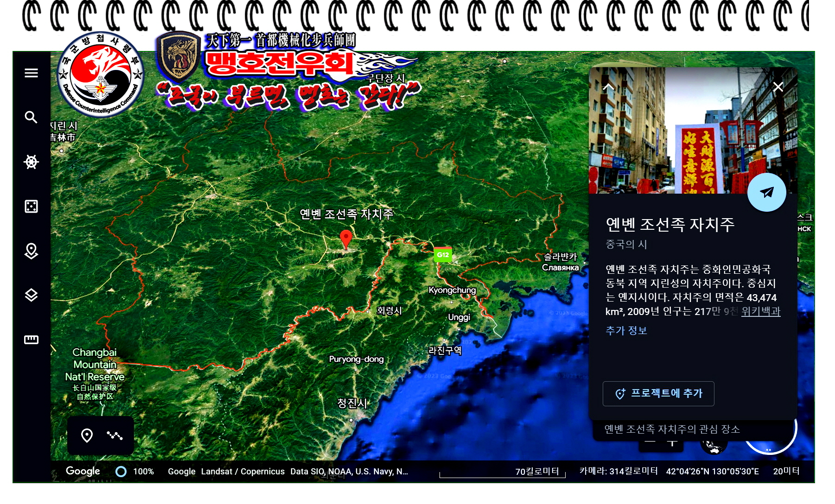
Task: Collapse the info card with the chevron
Action: pyautogui.click(x=608, y=87)
